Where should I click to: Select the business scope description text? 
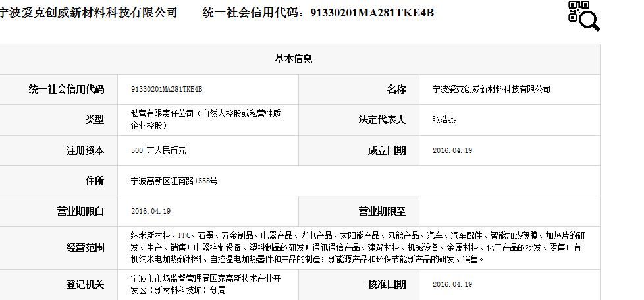pyautogui.click(x=358, y=248)
